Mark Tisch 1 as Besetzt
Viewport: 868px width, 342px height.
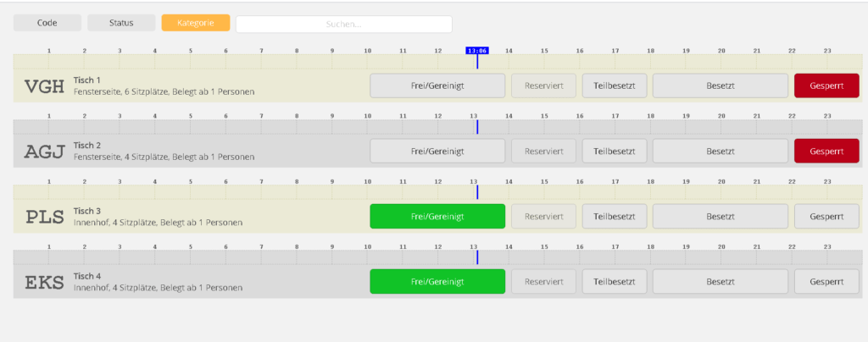coord(721,85)
